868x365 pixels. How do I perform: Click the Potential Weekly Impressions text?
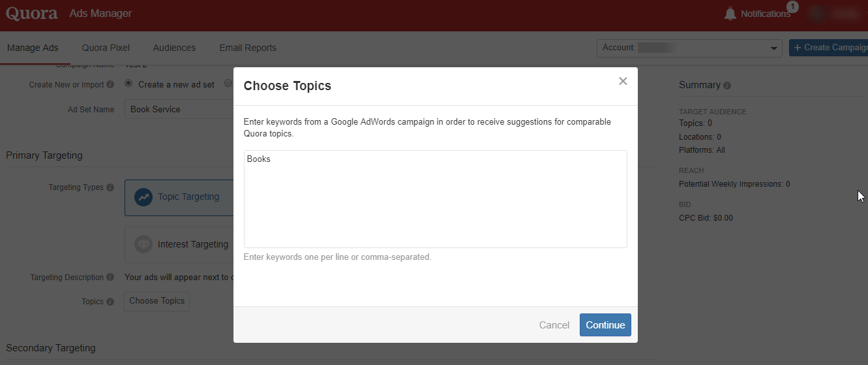point(734,184)
